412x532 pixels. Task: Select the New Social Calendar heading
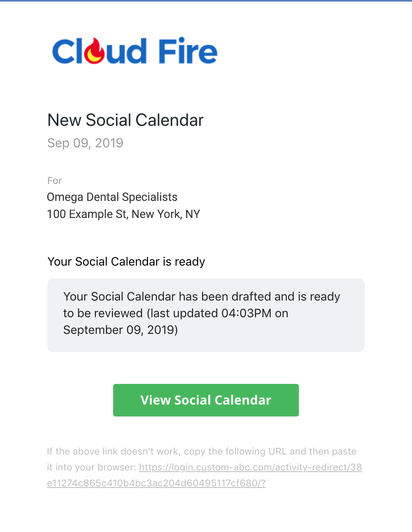[x=125, y=120]
